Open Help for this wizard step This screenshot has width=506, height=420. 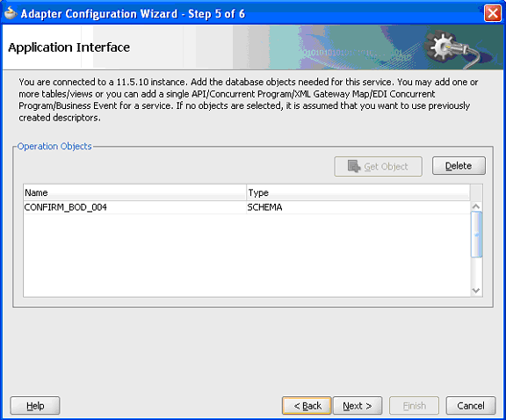pyautogui.click(x=35, y=405)
